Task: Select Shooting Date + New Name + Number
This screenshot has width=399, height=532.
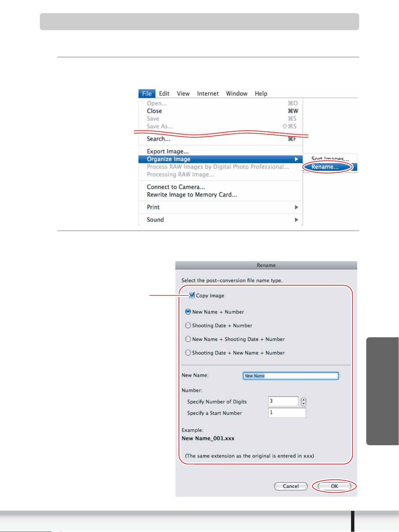Action: pos(188,353)
